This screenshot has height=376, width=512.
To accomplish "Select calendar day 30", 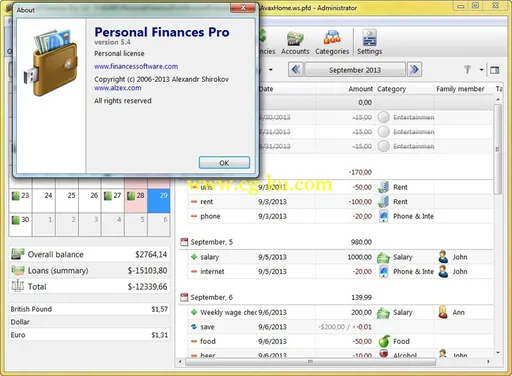I will click(x=21, y=225).
